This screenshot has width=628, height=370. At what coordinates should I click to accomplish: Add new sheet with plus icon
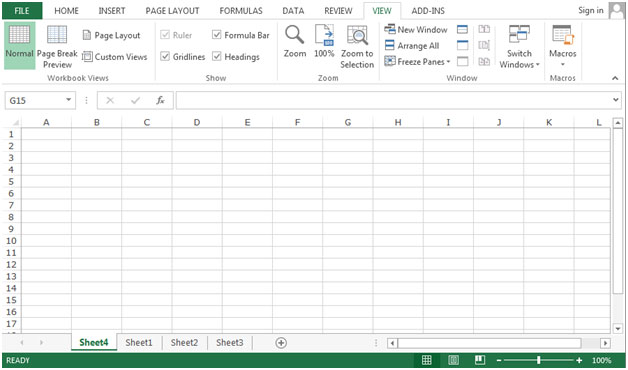[281, 343]
